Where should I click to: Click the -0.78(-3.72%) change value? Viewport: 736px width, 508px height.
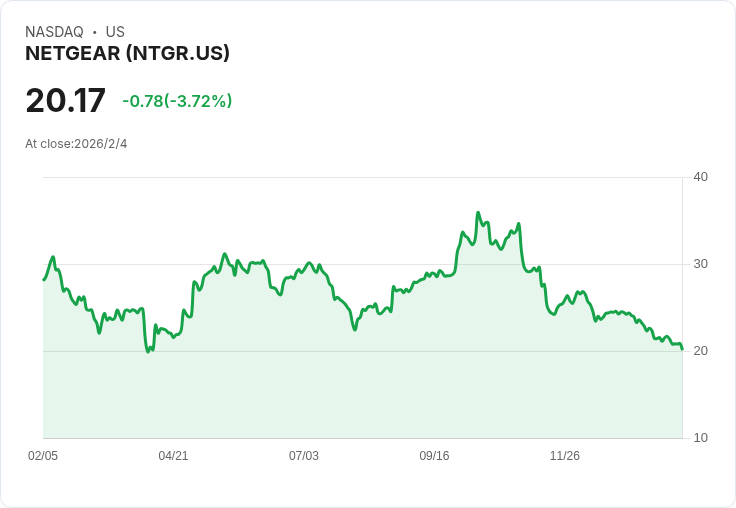click(x=177, y=101)
